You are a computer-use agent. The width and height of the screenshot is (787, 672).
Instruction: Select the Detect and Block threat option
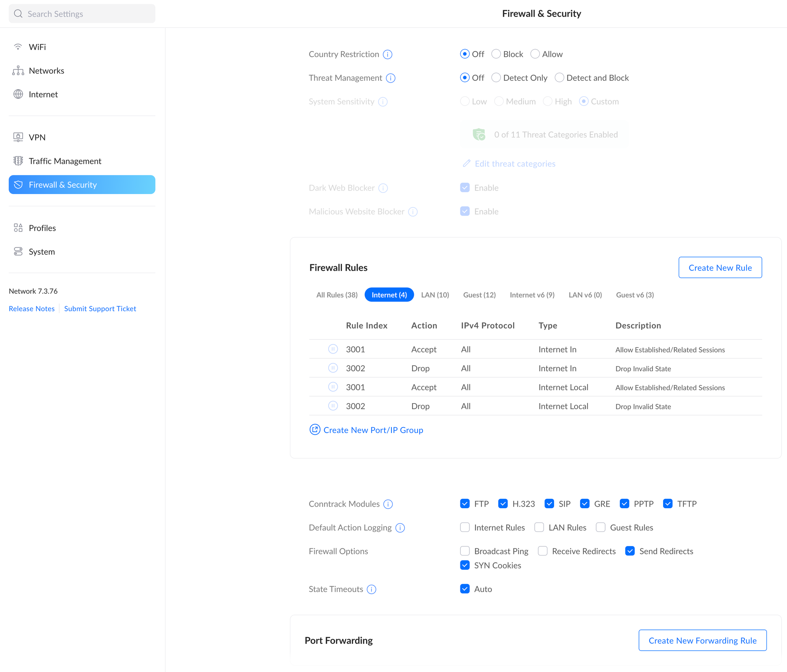[x=559, y=78]
